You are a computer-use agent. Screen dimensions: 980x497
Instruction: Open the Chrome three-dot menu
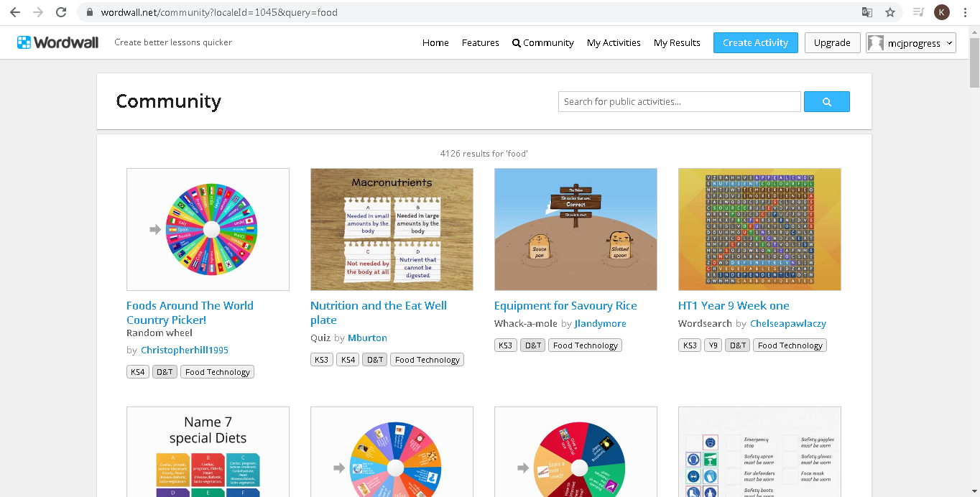coord(965,12)
